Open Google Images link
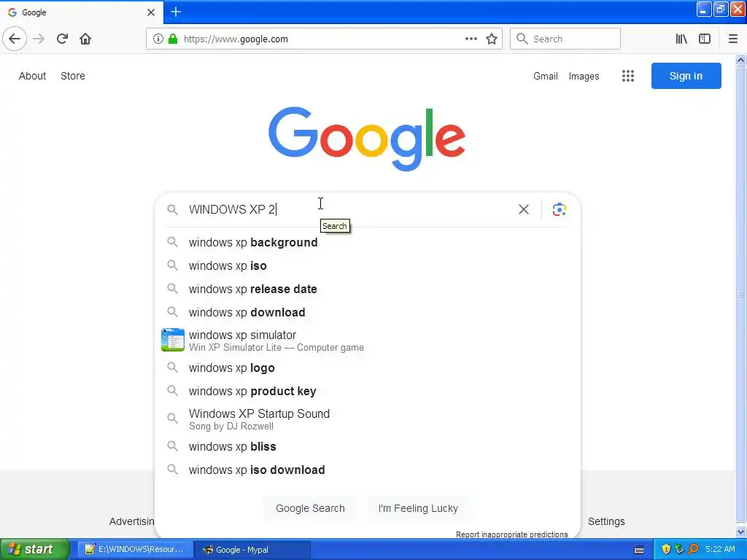 coord(584,76)
